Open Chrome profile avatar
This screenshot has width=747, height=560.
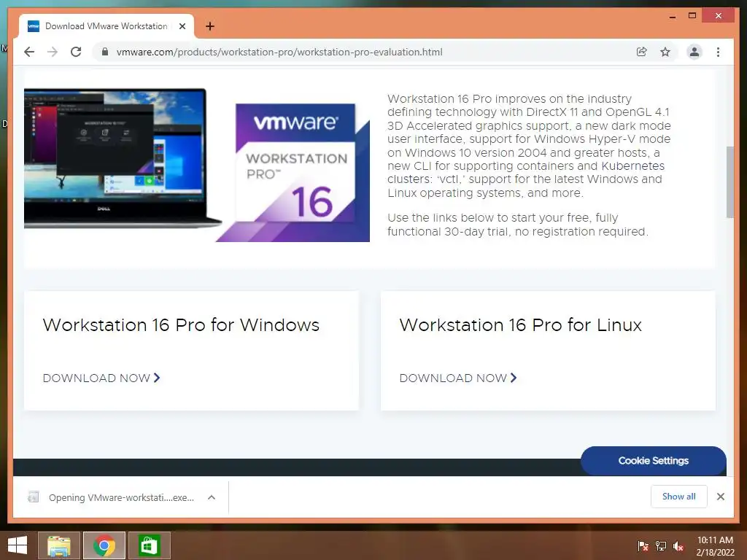tap(694, 52)
